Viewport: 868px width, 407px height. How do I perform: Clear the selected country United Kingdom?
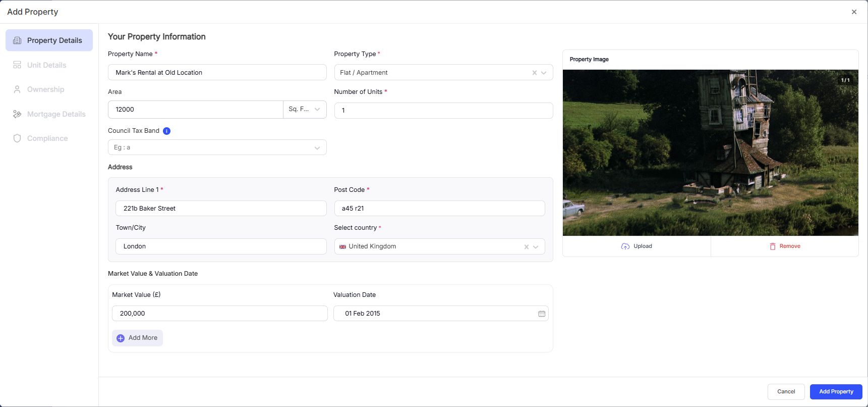point(526,247)
